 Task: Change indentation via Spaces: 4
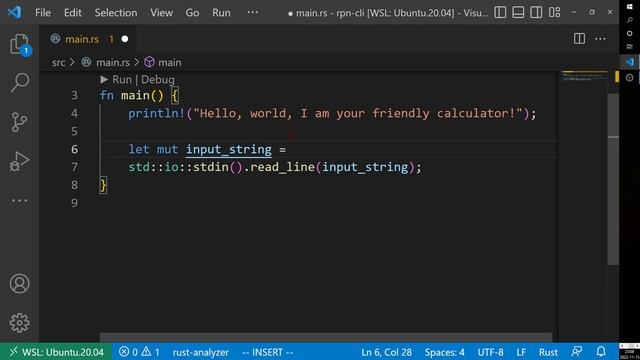click(x=444, y=352)
